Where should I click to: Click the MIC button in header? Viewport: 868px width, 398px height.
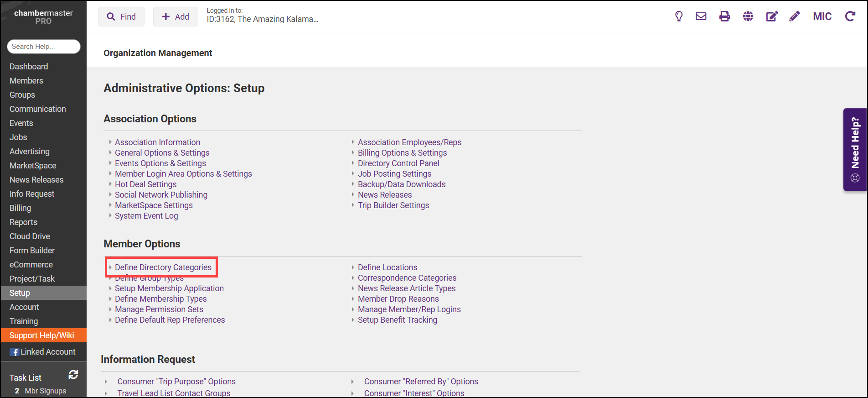point(822,16)
